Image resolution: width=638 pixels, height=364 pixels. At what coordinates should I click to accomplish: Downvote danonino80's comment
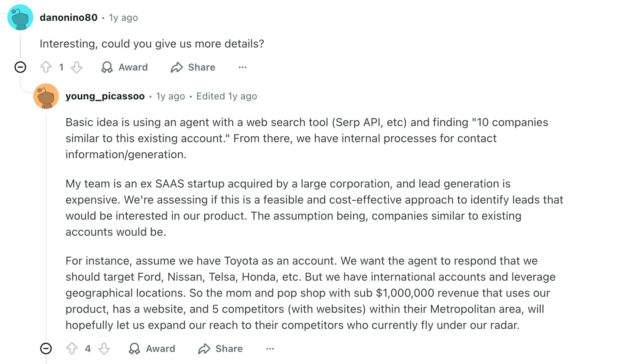[76, 67]
